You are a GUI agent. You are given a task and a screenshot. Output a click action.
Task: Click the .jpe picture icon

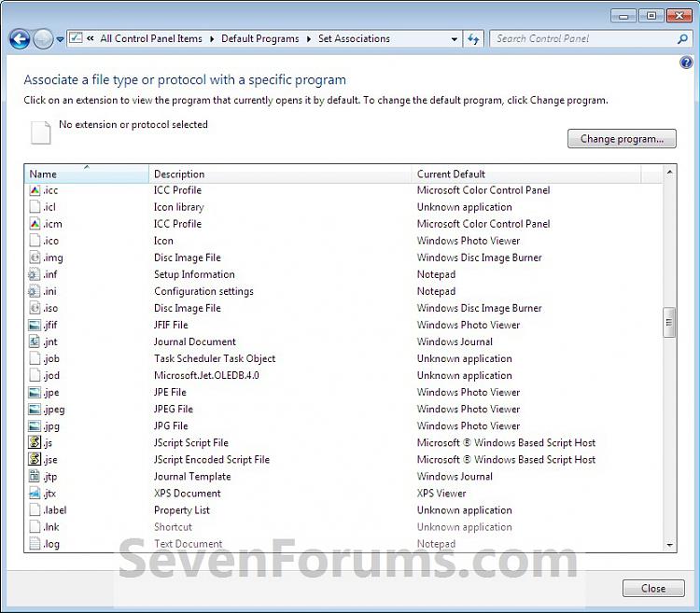35,393
